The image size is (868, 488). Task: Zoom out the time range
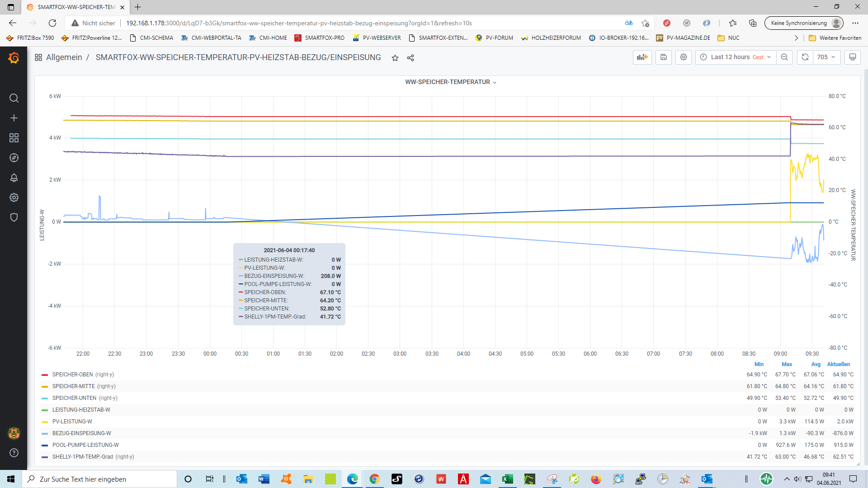click(x=784, y=57)
